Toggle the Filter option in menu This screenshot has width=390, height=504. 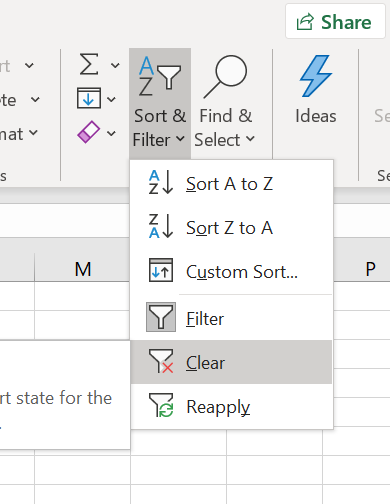point(231,318)
